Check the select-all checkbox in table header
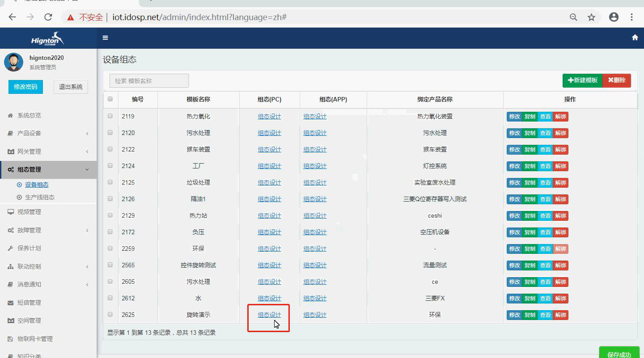644x358 pixels. 110,99
